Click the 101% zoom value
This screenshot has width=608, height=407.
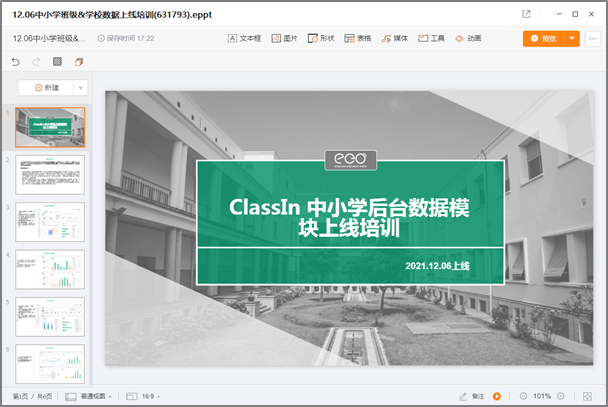[542, 396]
